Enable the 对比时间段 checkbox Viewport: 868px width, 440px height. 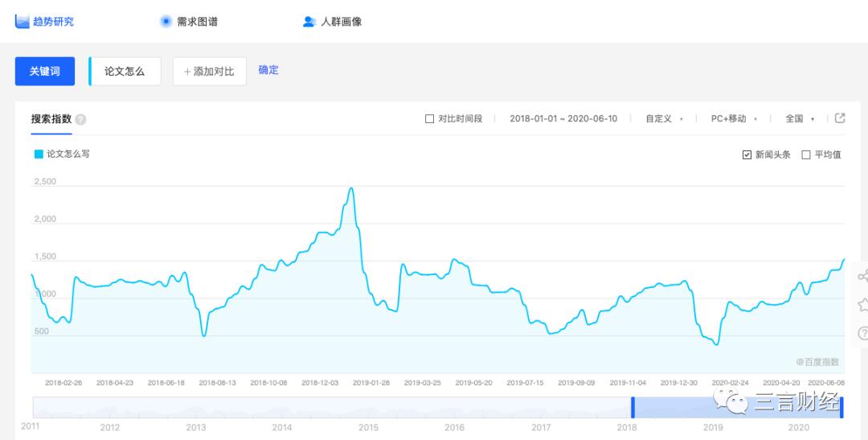429,118
